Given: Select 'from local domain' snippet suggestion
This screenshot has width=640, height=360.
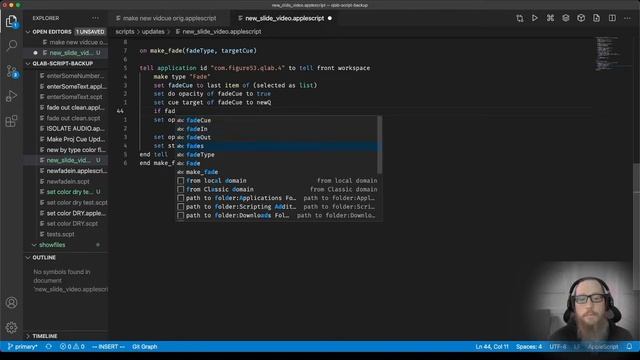Looking at the screenshot, I should [277, 180].
